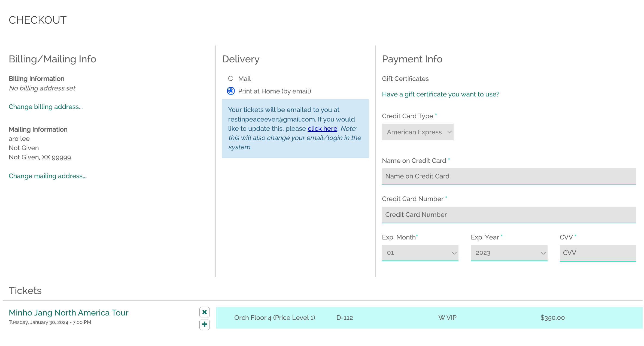Screen dimensions: 644x346
Task: Focus Name on Credit Card field
Action: (509, 176)
